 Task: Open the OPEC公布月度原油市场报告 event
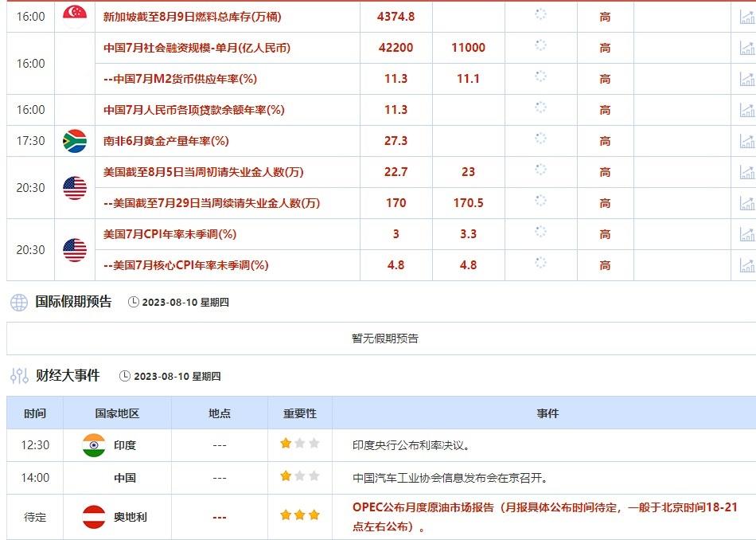point(545,517)
